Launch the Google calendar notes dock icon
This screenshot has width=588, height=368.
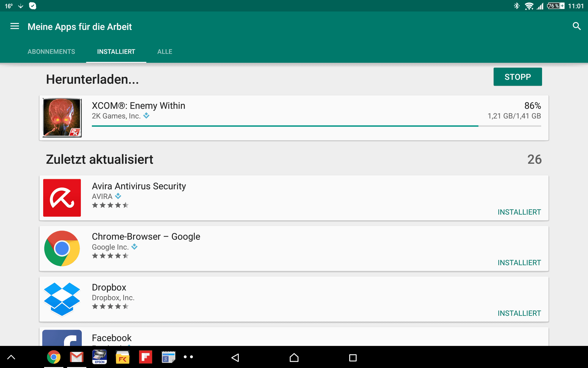click(168, 357)
